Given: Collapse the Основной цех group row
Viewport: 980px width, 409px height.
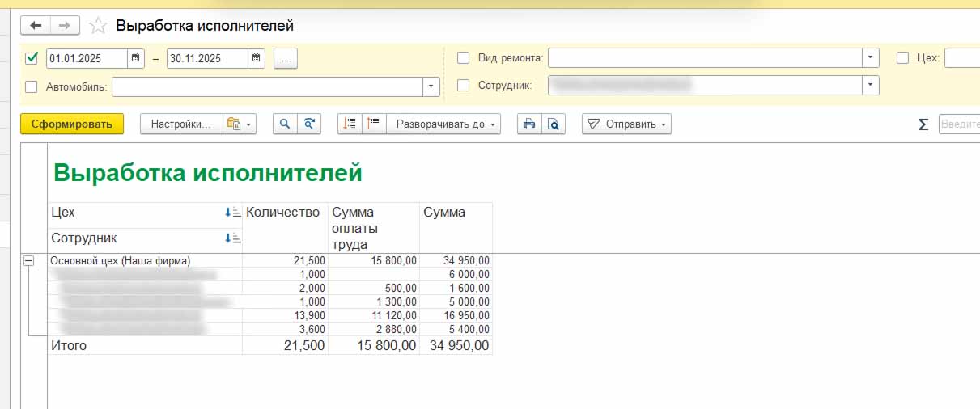Looking at the screenshot, I should pyautogui.click(x=28, y=261).
